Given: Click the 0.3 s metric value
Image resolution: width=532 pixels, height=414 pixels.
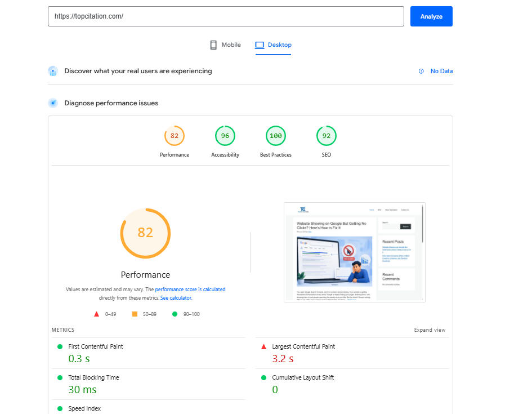Looking at the screenshot, I should [79, 359].
